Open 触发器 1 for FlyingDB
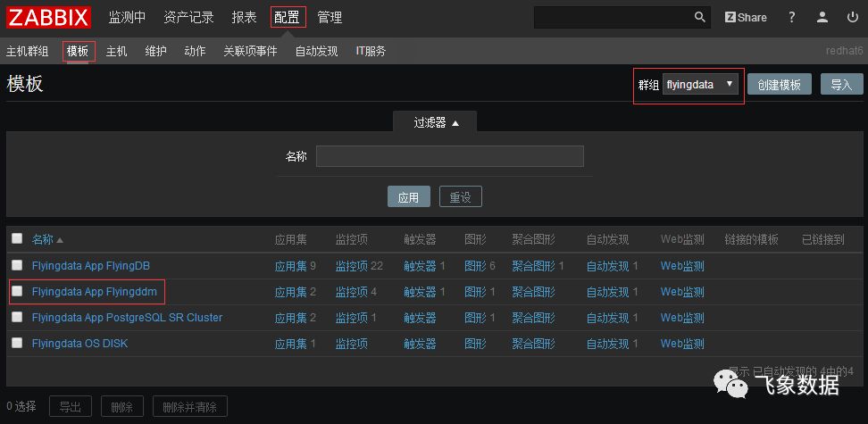 tap(421, 266)
